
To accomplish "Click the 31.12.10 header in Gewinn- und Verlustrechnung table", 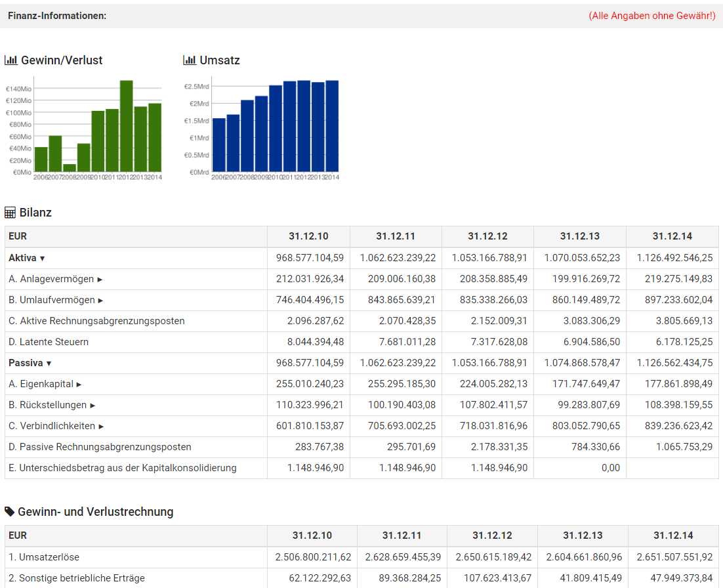I will 312,535.
